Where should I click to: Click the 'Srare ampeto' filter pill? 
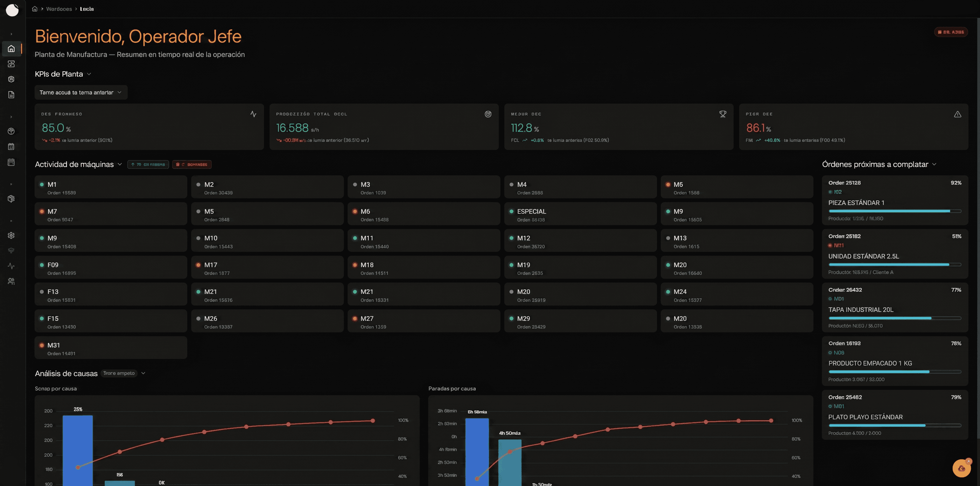(119, 373)
